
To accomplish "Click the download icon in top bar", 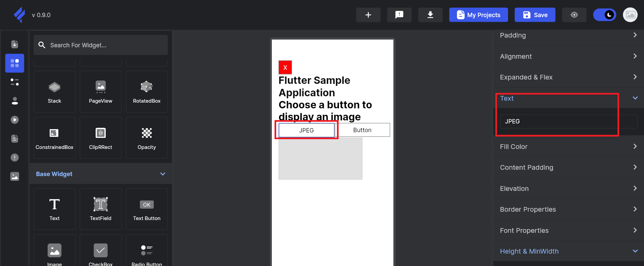I will 430,15.
